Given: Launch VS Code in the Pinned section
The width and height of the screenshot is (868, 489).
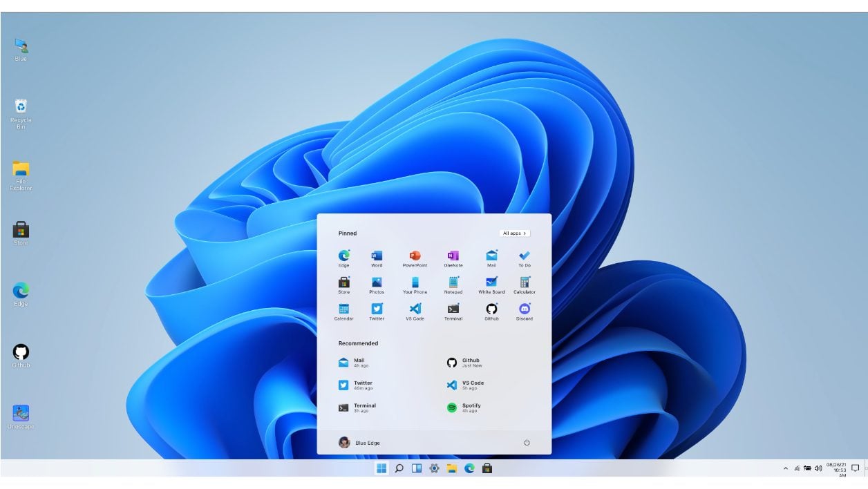Looking at the screenshot, I should pos(415,312).
